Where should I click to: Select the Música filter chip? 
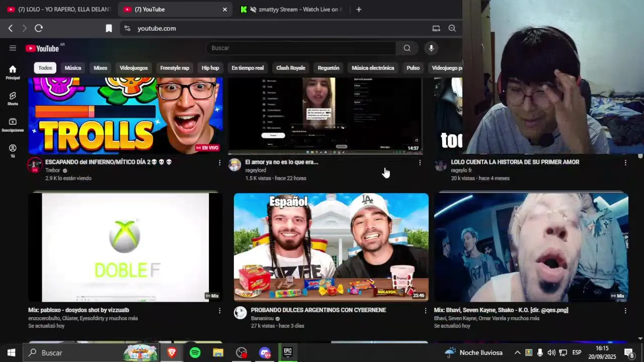click(73, 68)
